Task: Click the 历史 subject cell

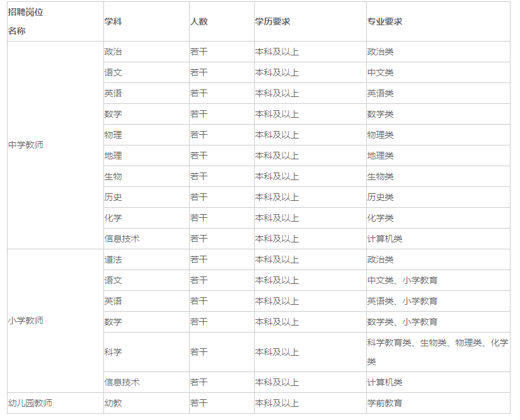Action: click(113, 198)
